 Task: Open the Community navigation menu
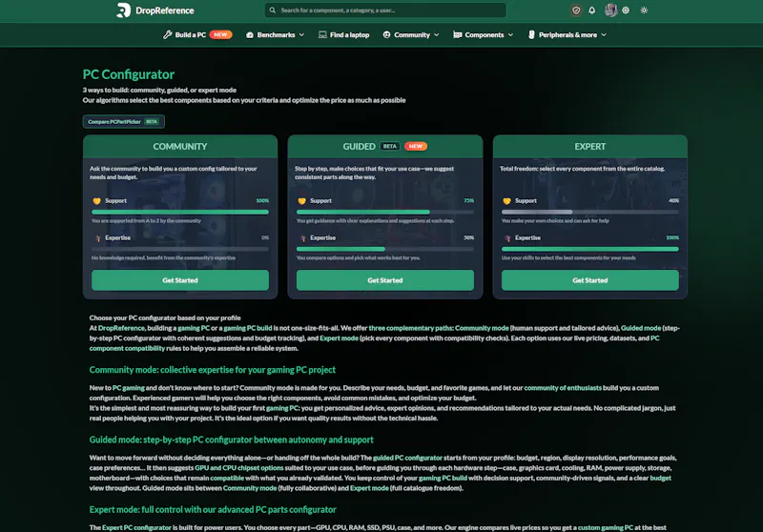[411, 35]
